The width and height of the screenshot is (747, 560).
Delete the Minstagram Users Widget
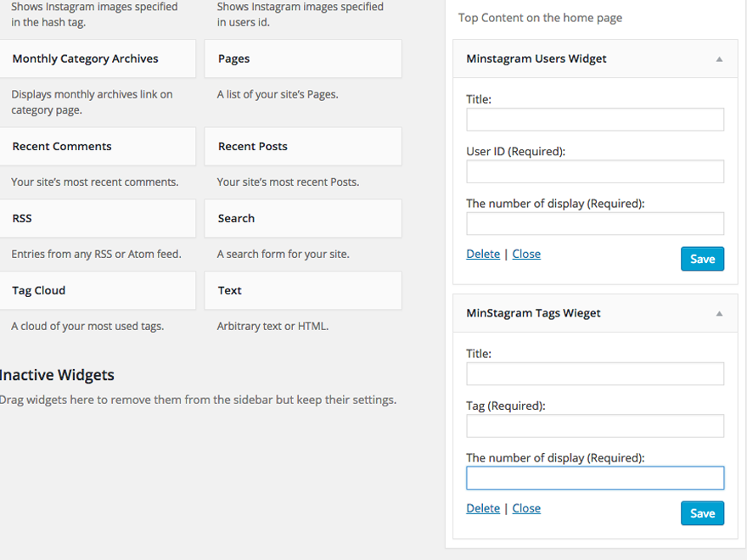tap(483, 254)
